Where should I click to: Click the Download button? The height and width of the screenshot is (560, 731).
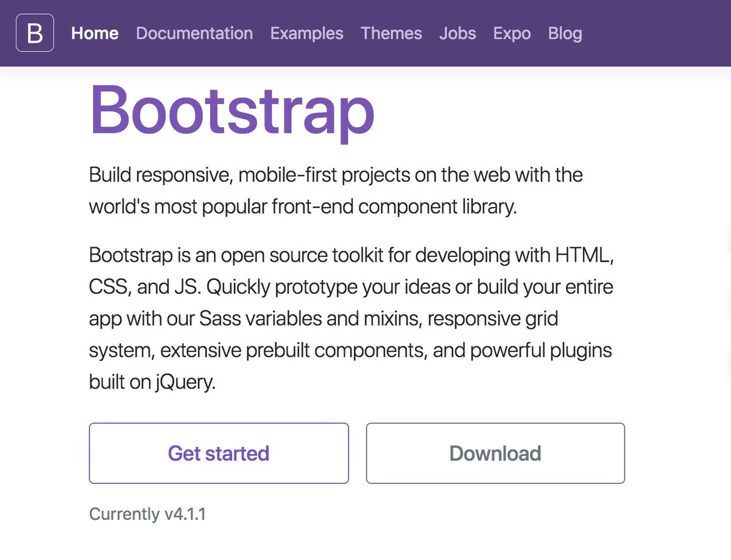coord(495,453)
